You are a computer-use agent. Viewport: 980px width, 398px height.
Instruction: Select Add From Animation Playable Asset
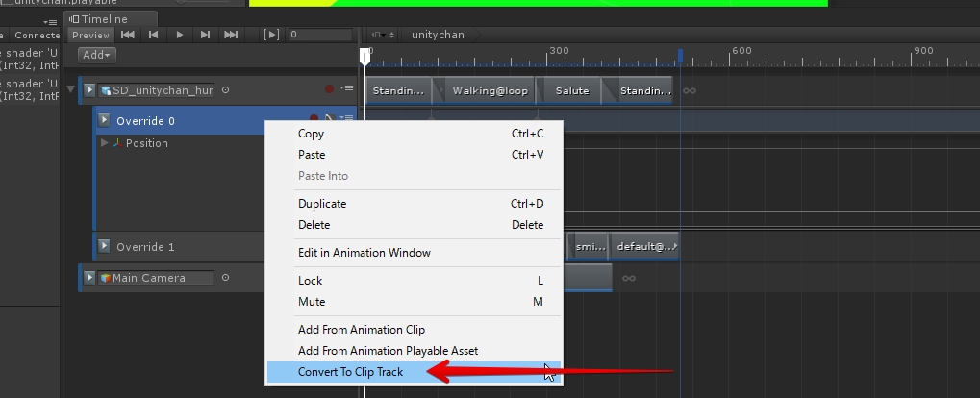(414, 351)
